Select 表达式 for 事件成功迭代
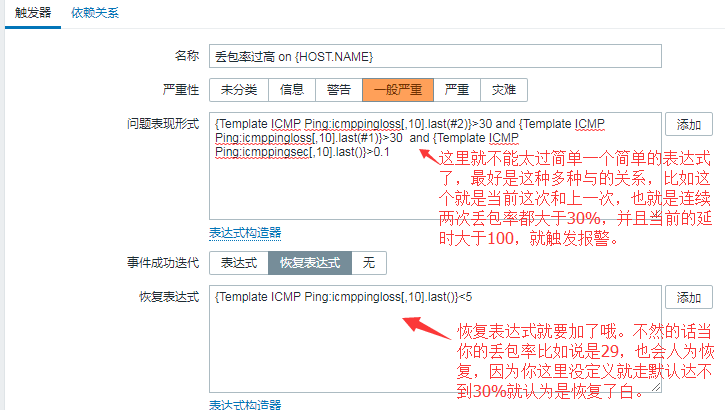725x410 pixels. [239, 263]
